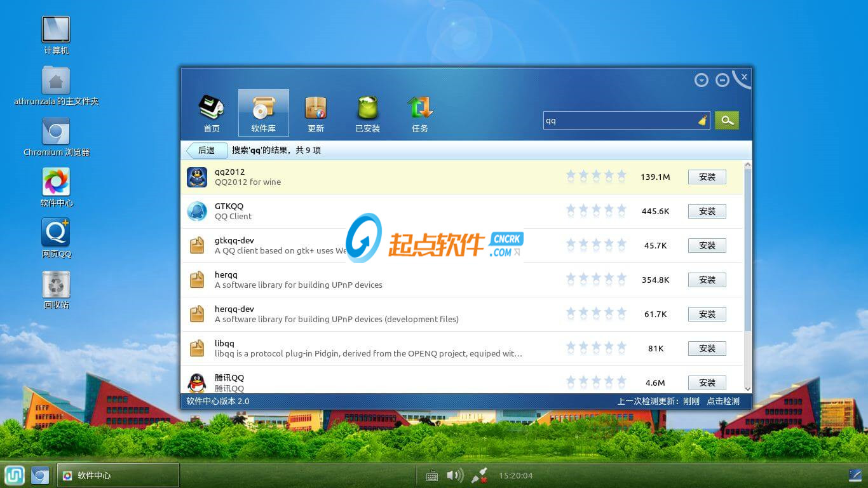The image size is (868, 488).
Task: Click the 4.6M size value
Action: click(x=655, y=383)
